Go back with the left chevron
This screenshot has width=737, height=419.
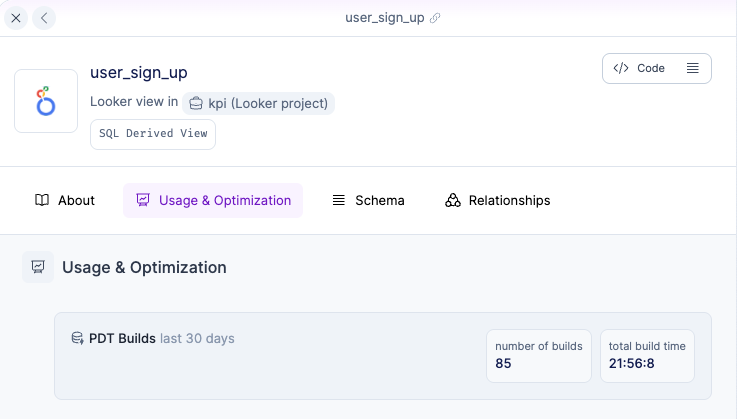click(x=44, y=18)
